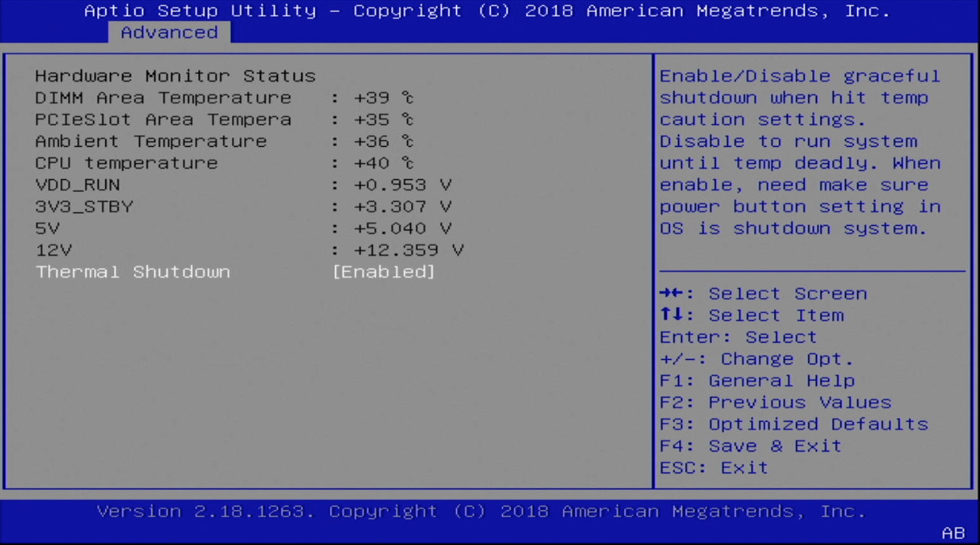Screen dimensions: 980x545
Task: Click the 3V3_STBY value +3.307 V
Action: pos(403,207)
